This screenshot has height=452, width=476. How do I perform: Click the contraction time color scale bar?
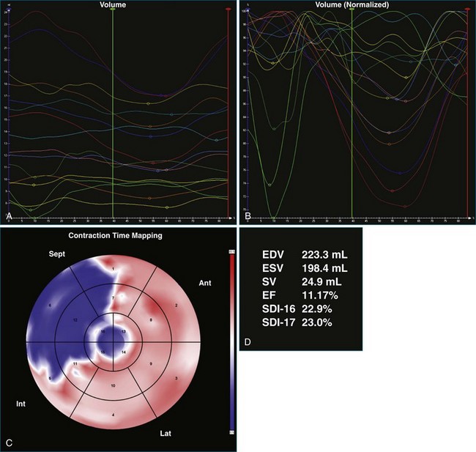click(x=232, y=342)
